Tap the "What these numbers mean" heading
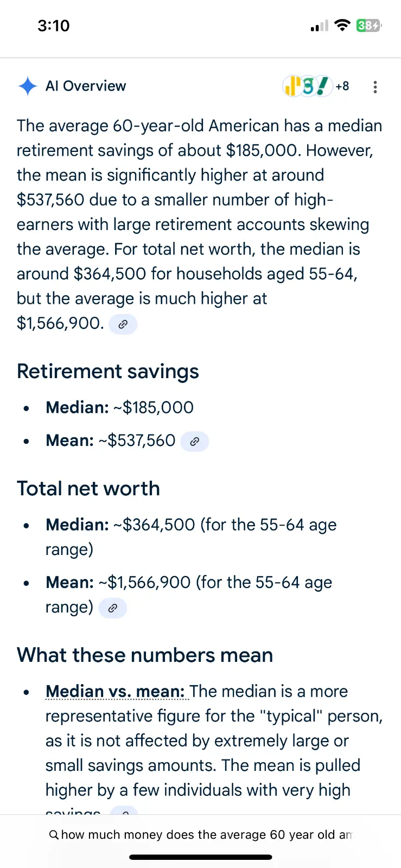Screen dimensions: 401x868 click(145, 655)
